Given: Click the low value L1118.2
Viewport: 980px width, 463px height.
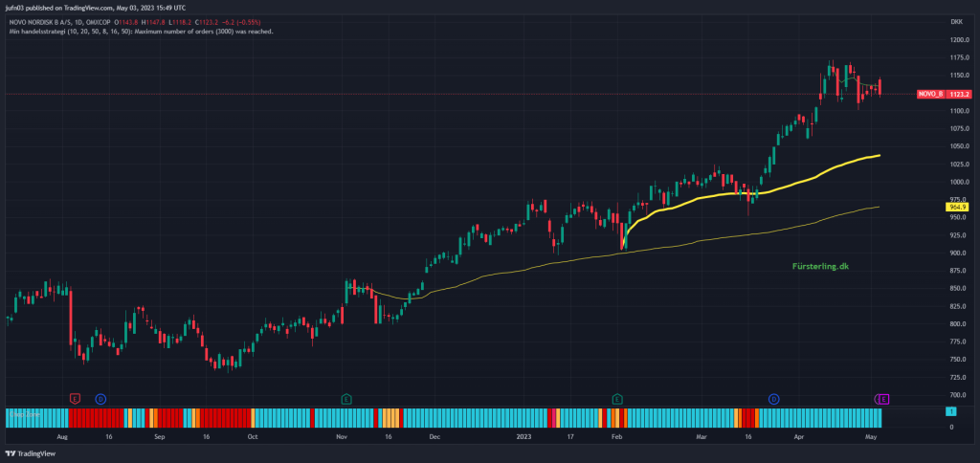Looking at the screenshot, I should click(x=180, y=23).
